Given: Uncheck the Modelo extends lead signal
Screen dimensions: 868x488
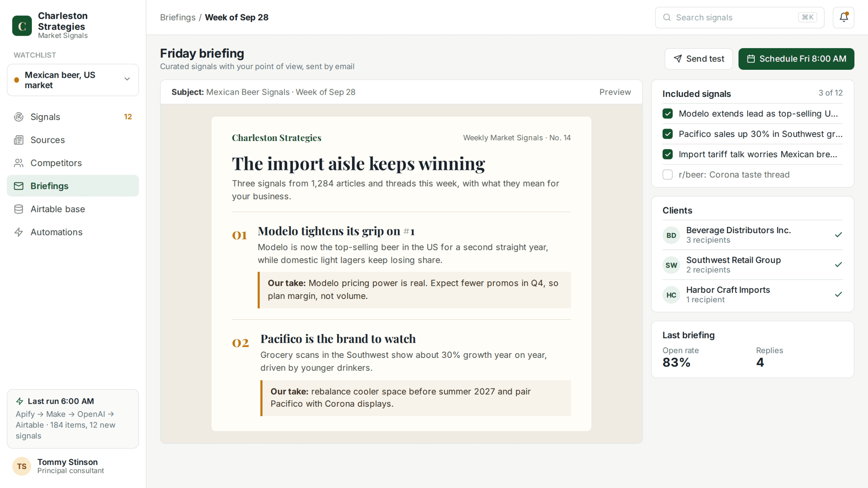Looking at the screenshot, I should pyautogui.click(x=668, y=114).
